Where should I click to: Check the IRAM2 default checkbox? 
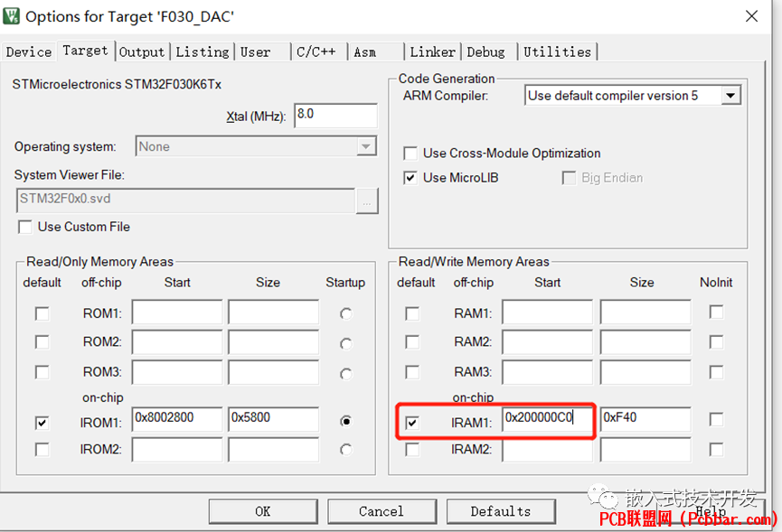point(412,450)
